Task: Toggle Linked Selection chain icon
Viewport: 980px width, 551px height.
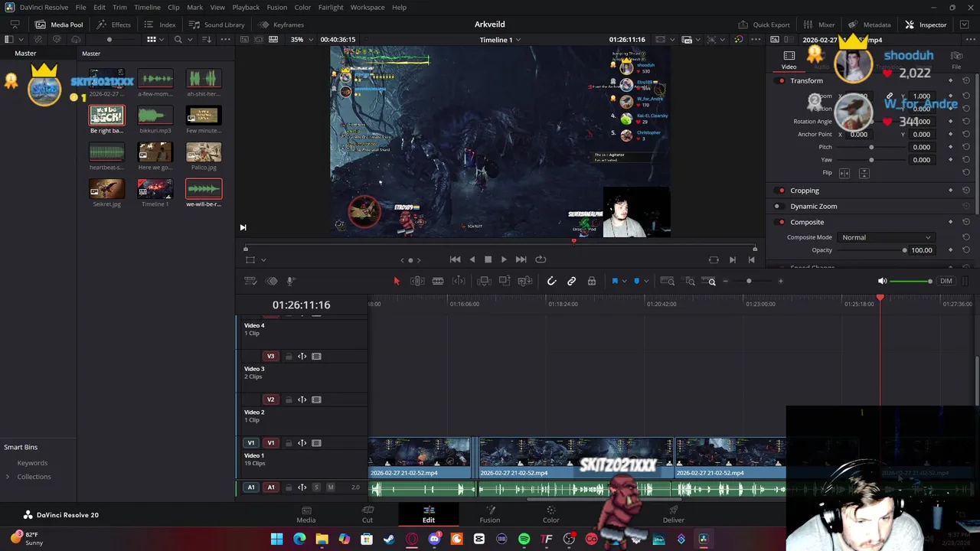Action: coord(571,282)
